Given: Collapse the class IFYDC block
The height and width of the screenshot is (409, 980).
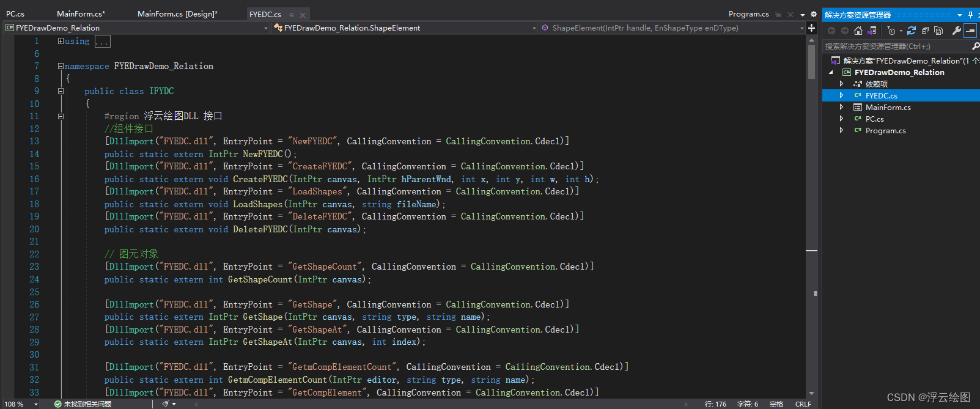Looking at the screenshot, I should click(61, 91).
